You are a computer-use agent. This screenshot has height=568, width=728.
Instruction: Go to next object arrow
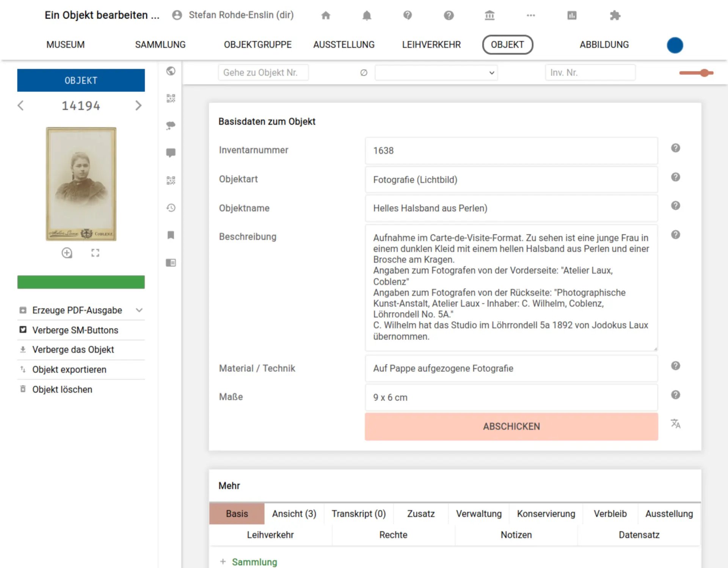138,105
